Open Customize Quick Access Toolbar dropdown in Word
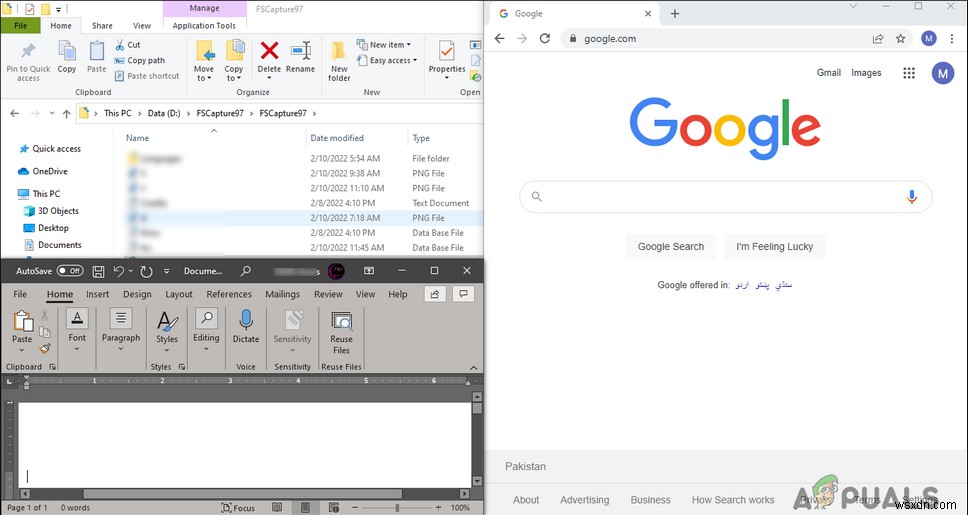The width and height of the screenshot is (968, 515). (x=167, y=271)
